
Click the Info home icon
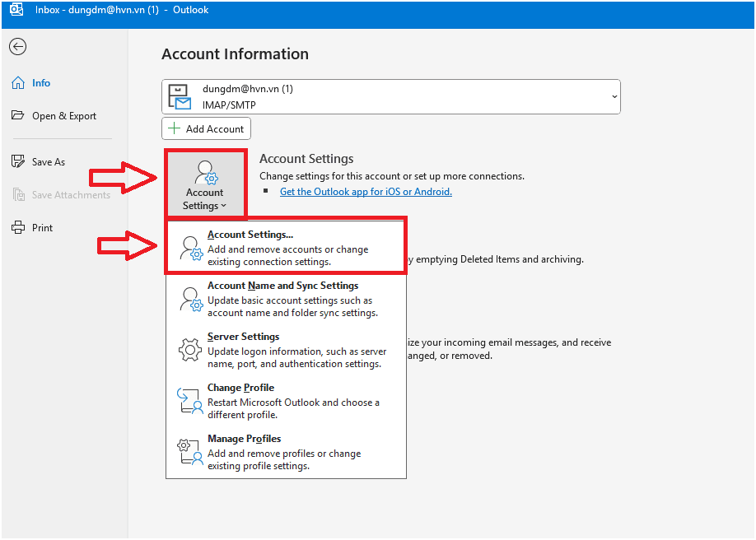[x=18, y=83]
